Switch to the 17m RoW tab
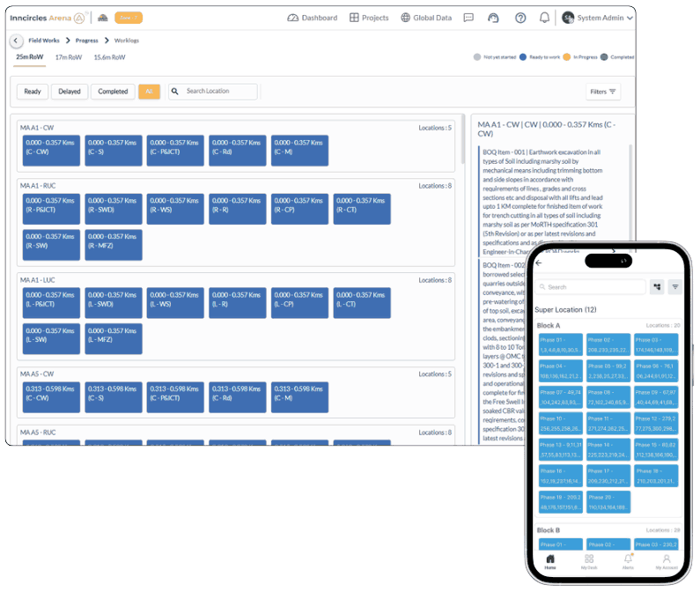This screenshot has width=700, height=592. [67, 57]
